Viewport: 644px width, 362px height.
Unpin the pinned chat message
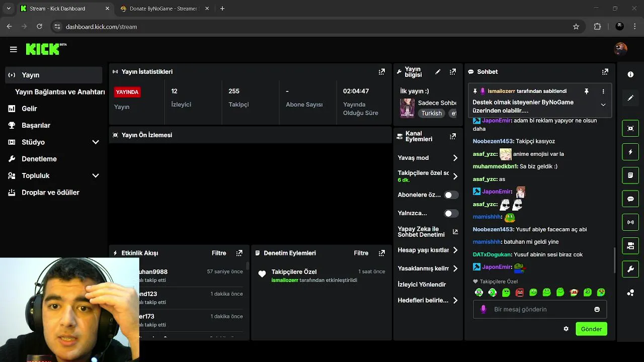(586, 92)
